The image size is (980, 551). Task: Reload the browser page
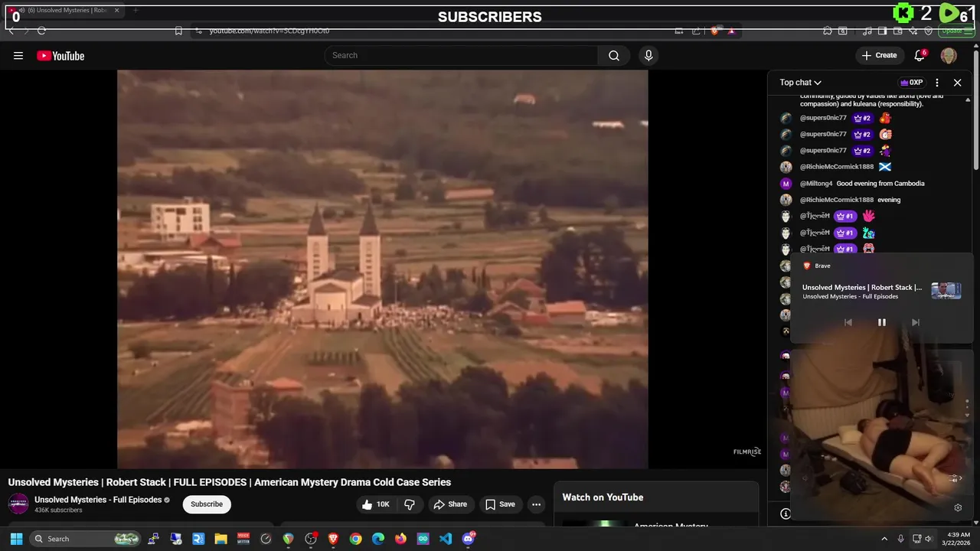(41, 31)
